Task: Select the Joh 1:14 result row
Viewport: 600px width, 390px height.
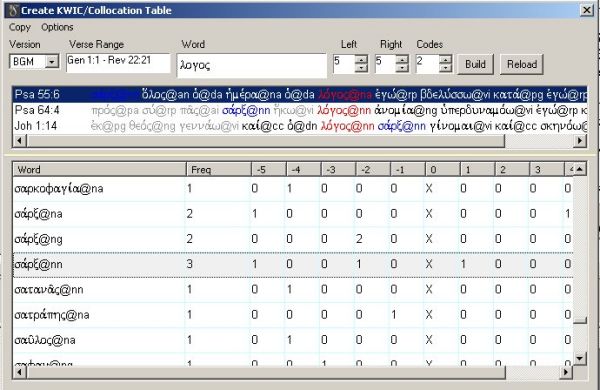Action: coord(300,126)
